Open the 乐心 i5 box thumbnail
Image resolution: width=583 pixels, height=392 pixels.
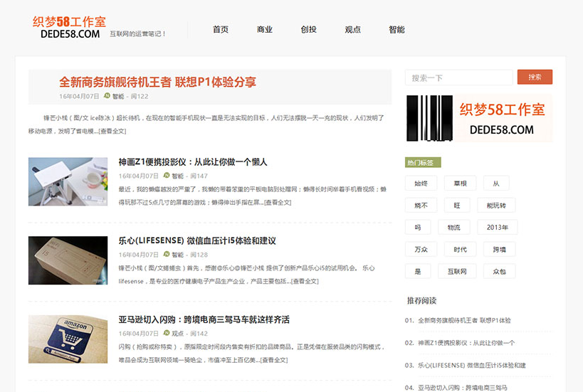click(x=68, y=260)
